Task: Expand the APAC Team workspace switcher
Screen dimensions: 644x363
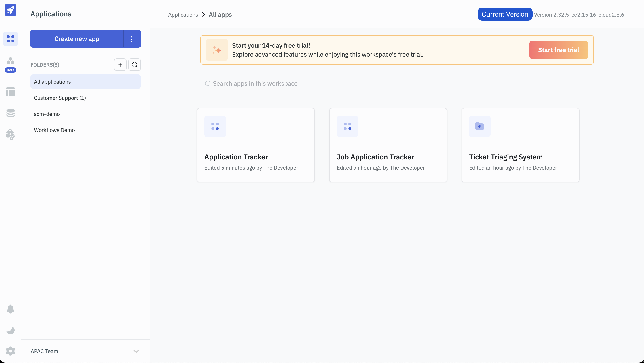Action: tap(136, 351)
